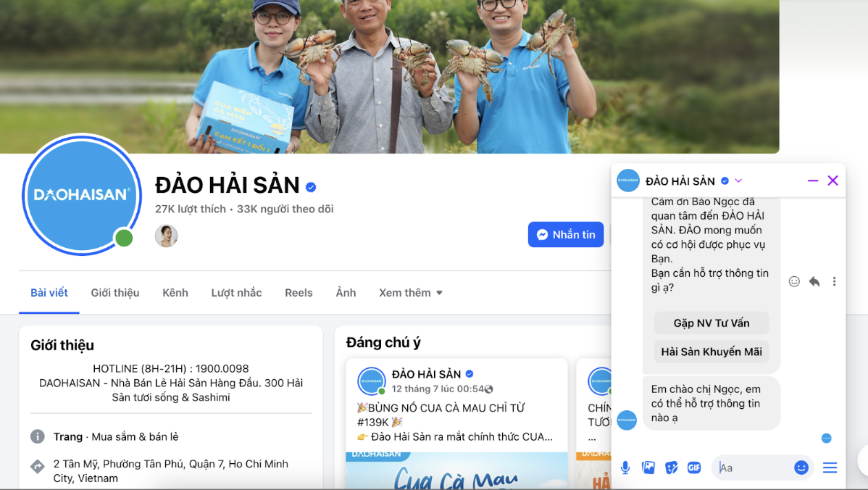Image resolution: width=868 pixels, height=490 pixels.
Task: Click the info icon beside Trang
Action: tap(37, 436)
